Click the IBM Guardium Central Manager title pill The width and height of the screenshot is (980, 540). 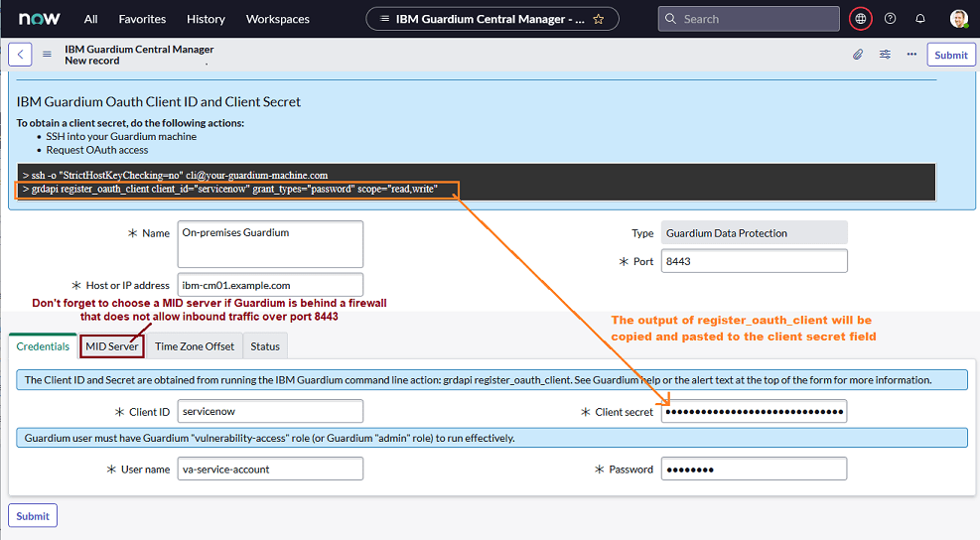point(491,19)
